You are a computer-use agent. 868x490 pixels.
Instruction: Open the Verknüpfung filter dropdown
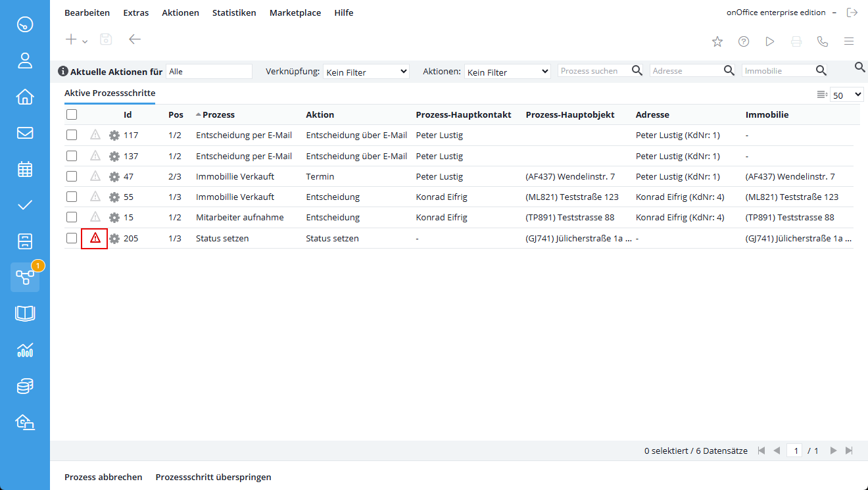coord(366,72)
